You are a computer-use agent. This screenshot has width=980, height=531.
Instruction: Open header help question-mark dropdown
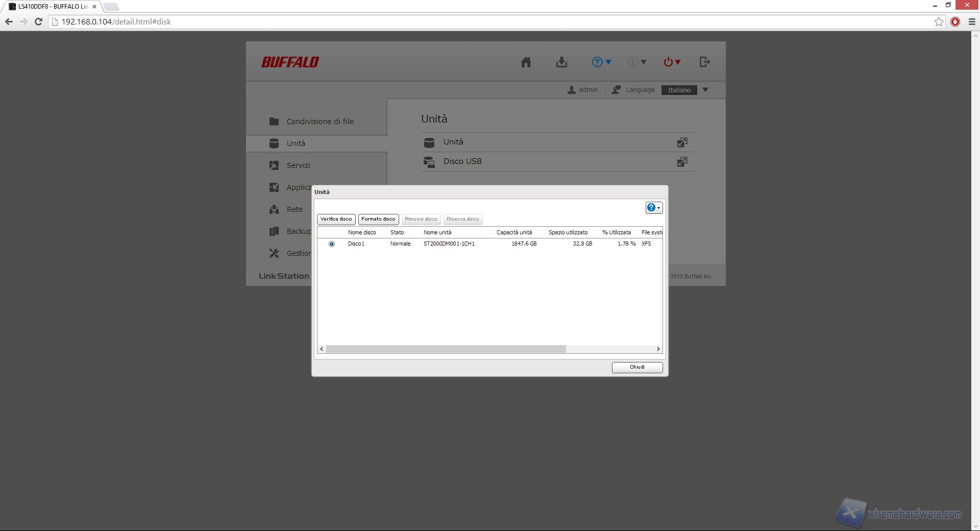pyautogui.click(x=601, y=62)
